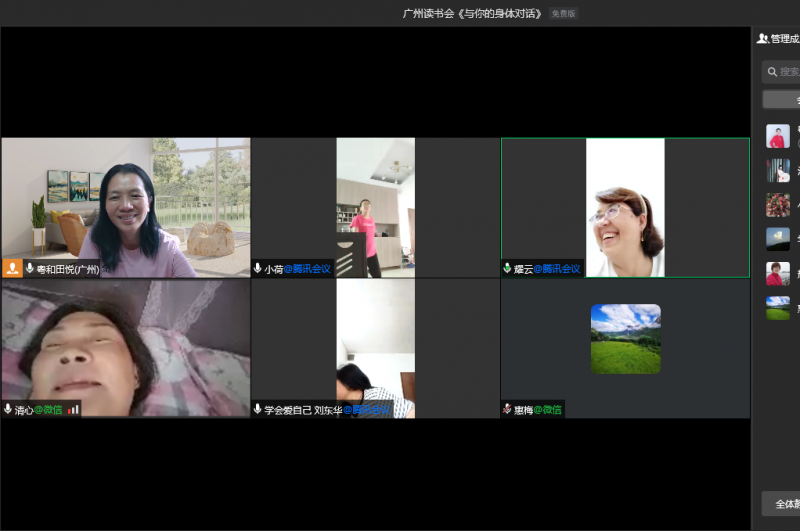Click the microphone icon beside 粤和田悦(广州)

(x=30, y=268)
